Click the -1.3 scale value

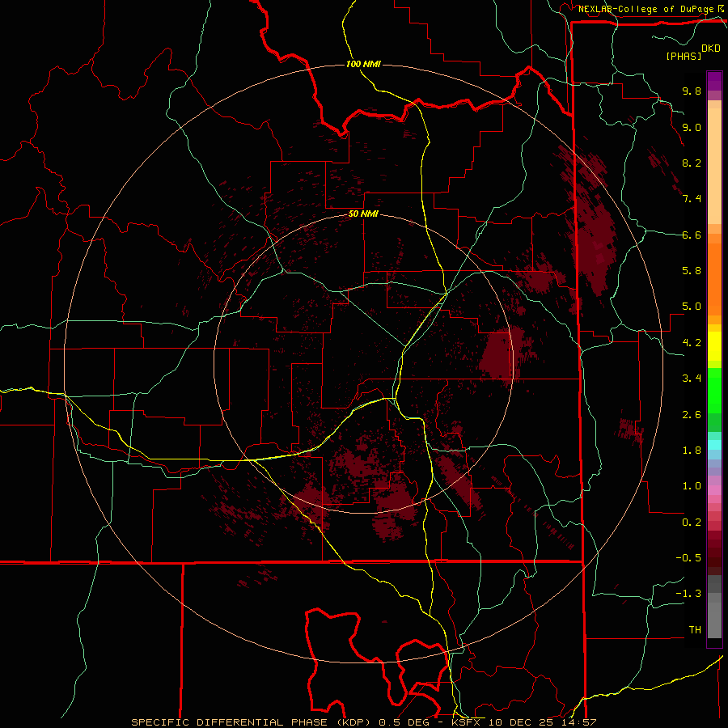(688, 594)
